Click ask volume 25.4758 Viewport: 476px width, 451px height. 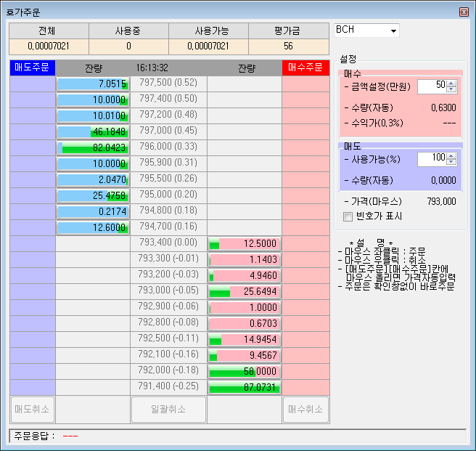(x=93, y=195)
